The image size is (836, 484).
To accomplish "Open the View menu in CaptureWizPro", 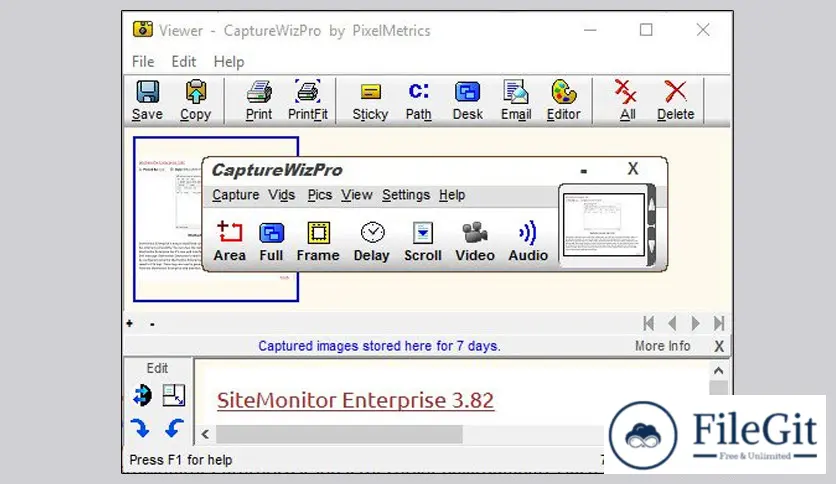I will point(357,195).
